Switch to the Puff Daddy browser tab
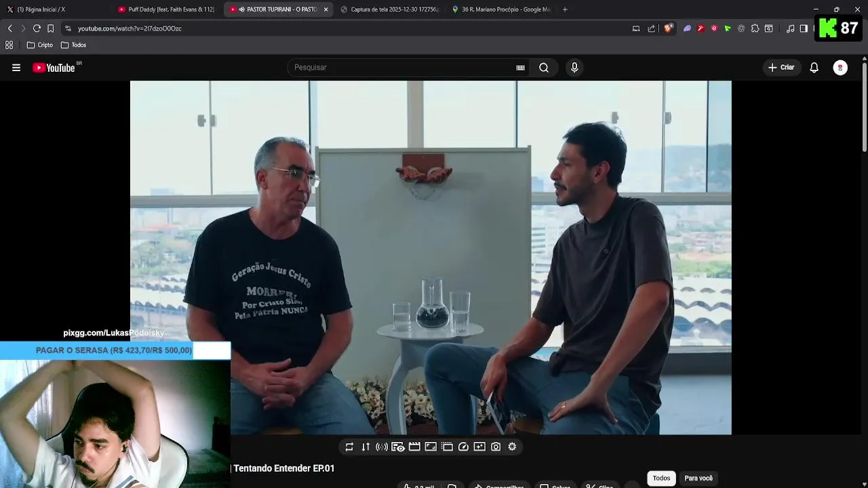This screenshot has height=488, width=868. coord(166,9)
